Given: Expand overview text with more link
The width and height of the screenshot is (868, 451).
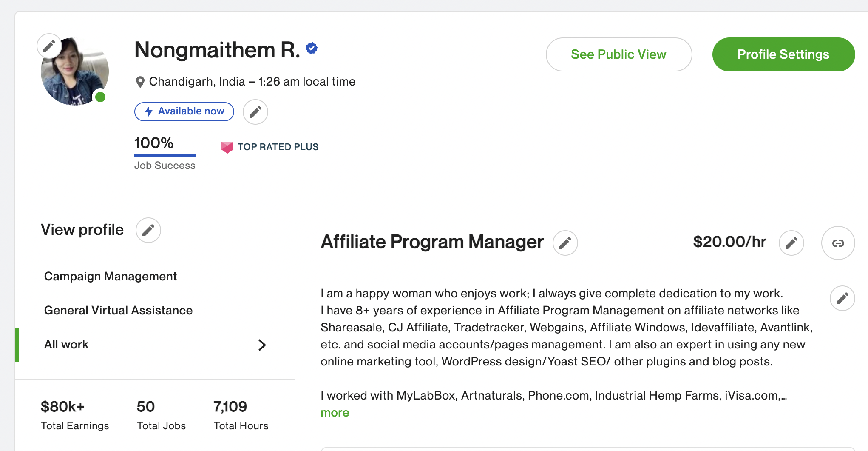Looking at the screenshot, I should tap(335, 413).
